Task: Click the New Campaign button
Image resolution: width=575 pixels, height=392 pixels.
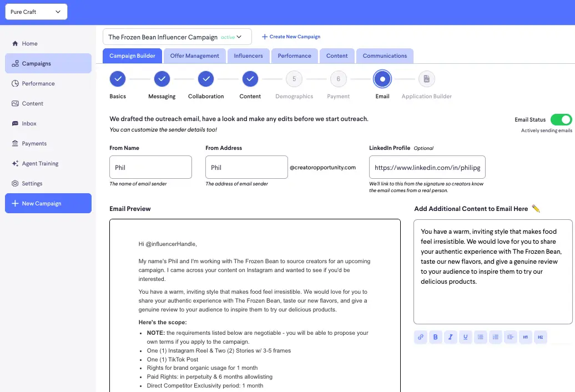Action: [x=48, y=203]
